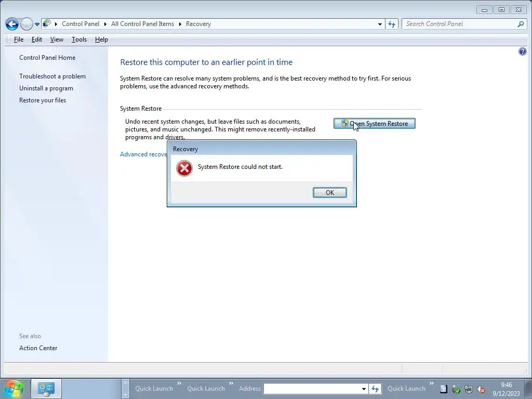532x399 pixels.
Task: Minimize the Recovery Control Panel window
Action: click(485, 10)
